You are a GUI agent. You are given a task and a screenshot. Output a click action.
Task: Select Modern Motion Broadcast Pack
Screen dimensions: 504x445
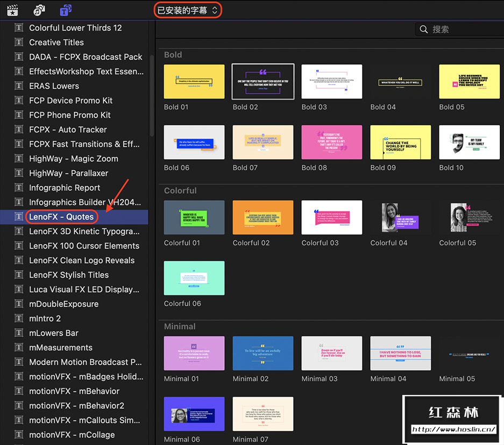pos(74,362)
